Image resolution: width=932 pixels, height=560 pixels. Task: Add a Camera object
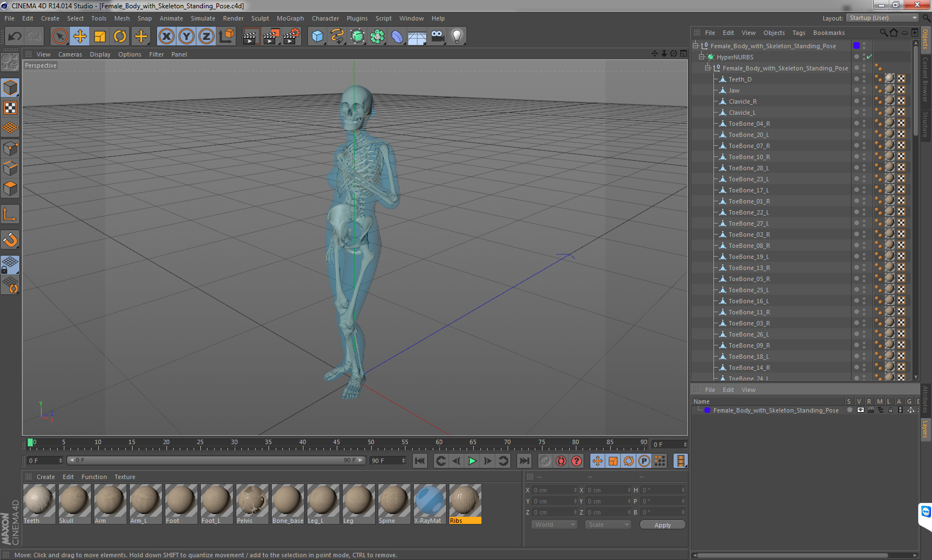coord(437,37)
